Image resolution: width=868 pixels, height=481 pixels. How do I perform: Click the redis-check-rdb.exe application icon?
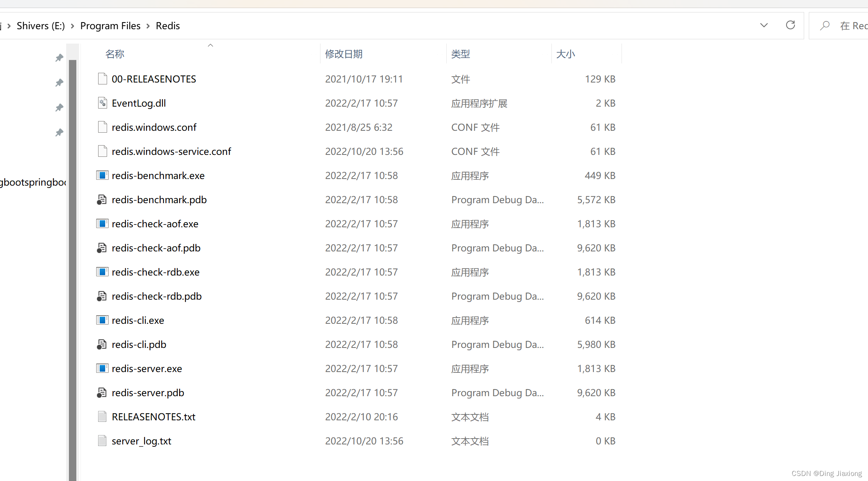[102, 272]
